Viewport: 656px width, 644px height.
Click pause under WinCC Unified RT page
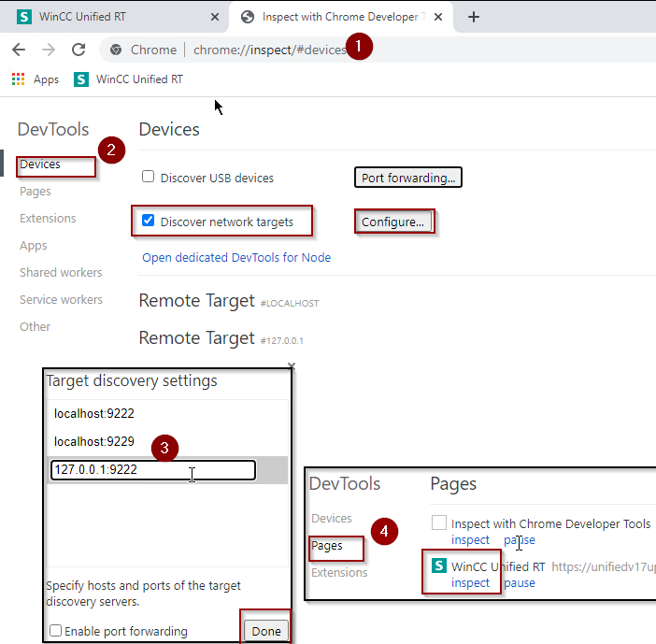(520, 583)
